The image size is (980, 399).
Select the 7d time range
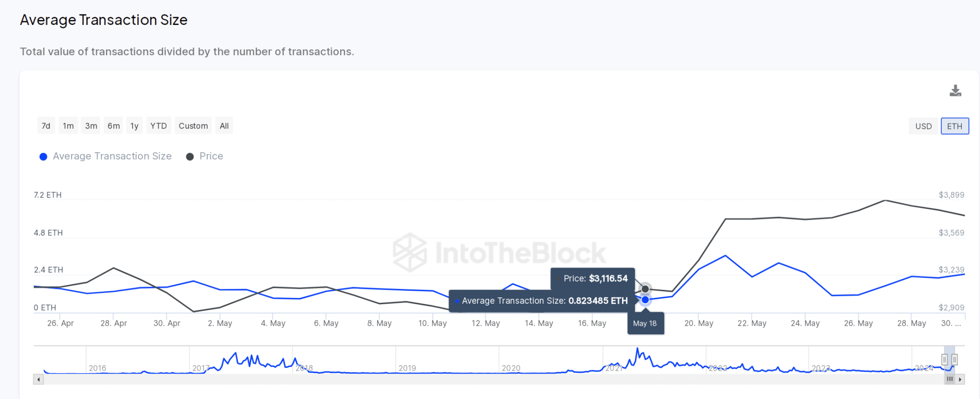[x=46, y=126]
